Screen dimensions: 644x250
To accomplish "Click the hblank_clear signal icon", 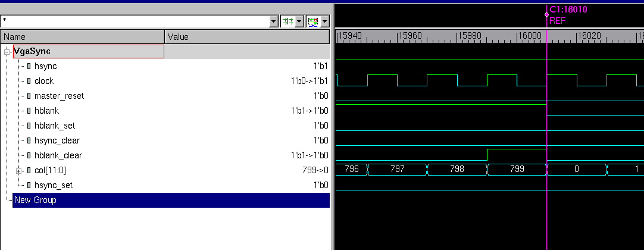I will click(29, 155).
